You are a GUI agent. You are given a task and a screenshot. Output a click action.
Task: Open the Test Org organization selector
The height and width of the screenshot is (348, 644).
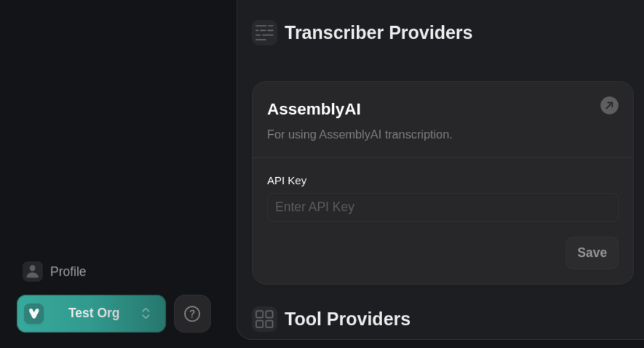pos(91,314)
